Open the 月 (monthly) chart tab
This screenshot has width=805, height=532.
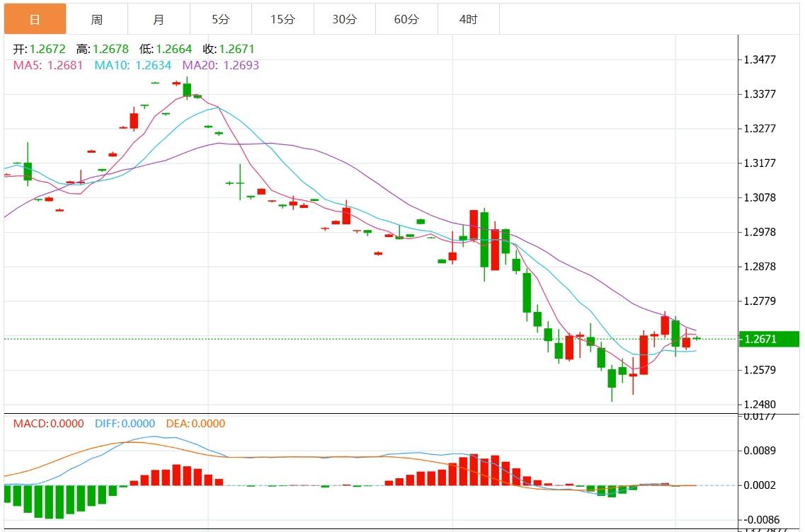click(159, 19)
